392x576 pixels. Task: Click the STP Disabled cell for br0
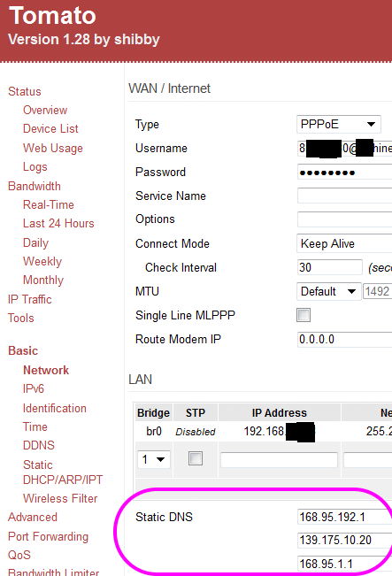[196, 432]
